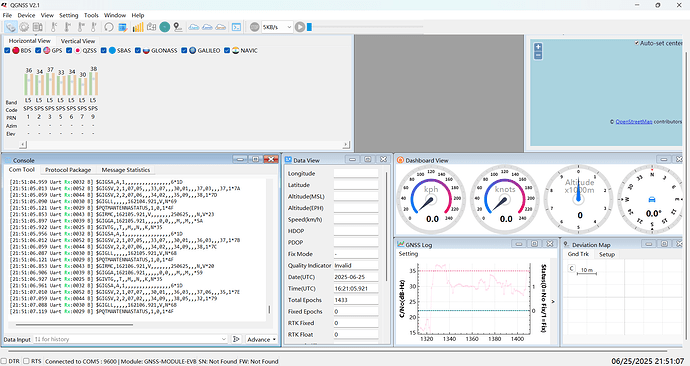The width and height of the screenshot is (690, 366).
Task: Open the Window menu
Action: [115, 15]
